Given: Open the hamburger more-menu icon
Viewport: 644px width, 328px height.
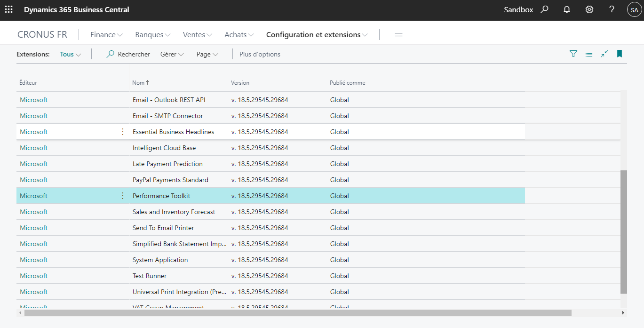Looking at the screenshot, I should 398,35.
